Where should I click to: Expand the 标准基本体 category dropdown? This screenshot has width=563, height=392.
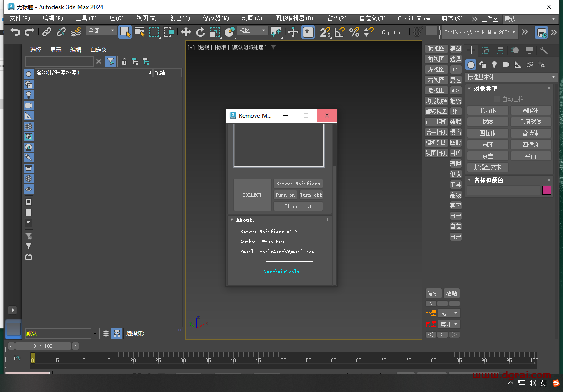511,77
